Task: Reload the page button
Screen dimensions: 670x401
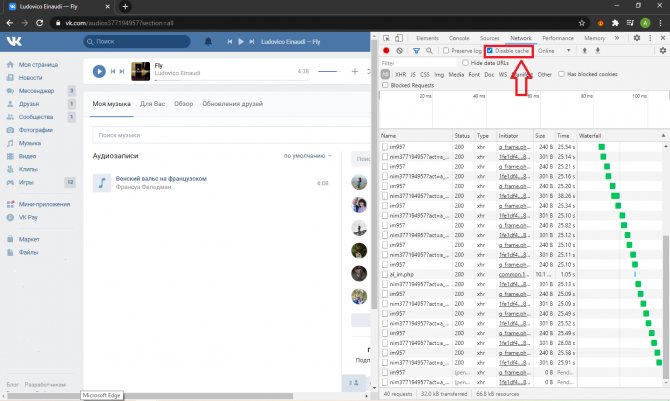Action: pos(39,23)
